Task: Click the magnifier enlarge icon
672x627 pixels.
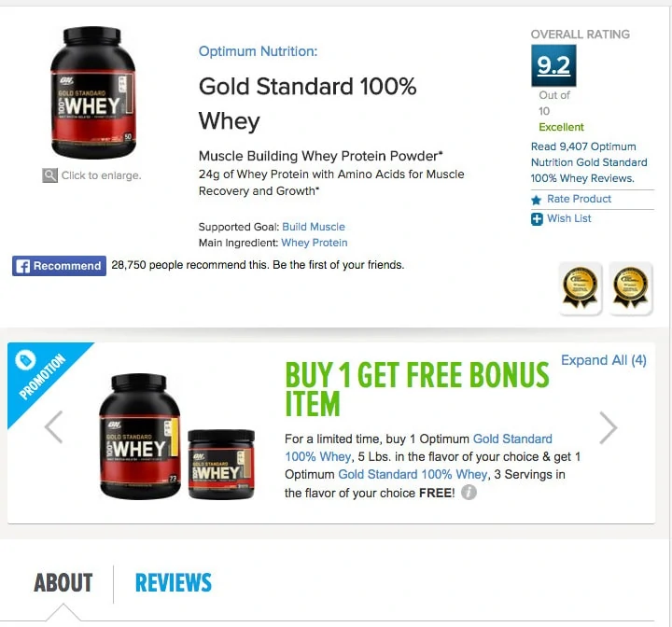Action: click(x=49, y=175)
